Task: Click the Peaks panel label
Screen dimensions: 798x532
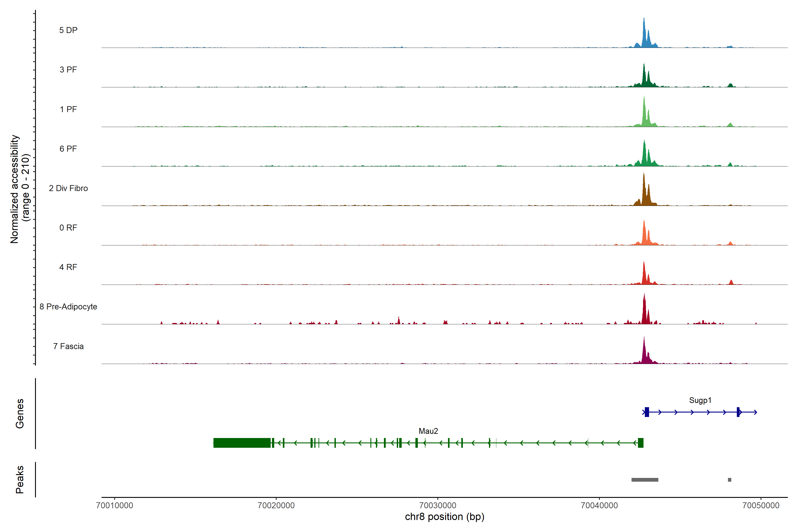Action: (20, 479)
